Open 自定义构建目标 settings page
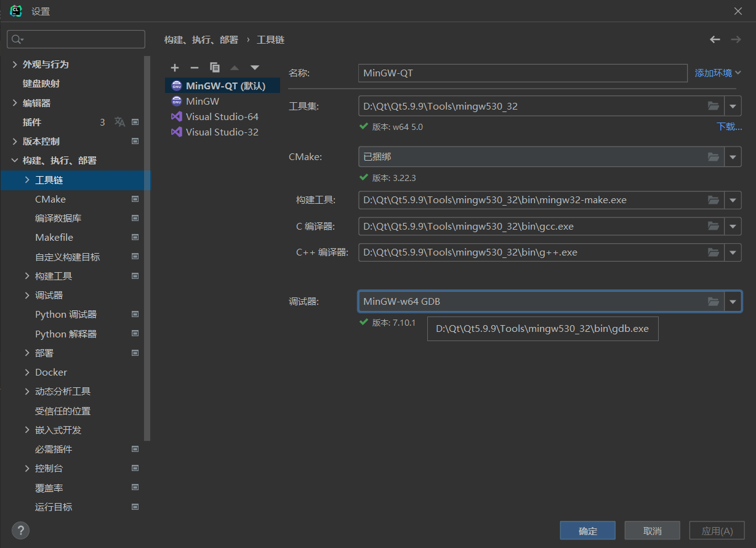 click(x=67, y=257)
